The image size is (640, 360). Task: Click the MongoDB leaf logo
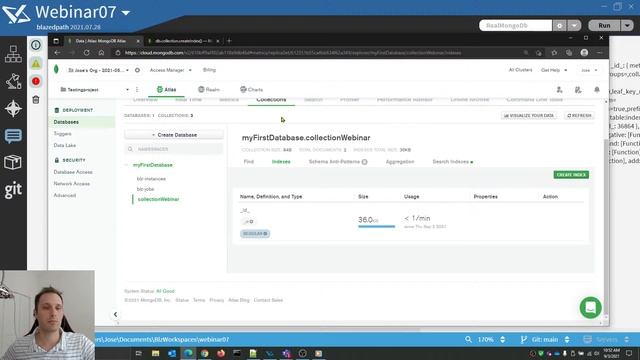pyautogui.click(x=56, y=70)
